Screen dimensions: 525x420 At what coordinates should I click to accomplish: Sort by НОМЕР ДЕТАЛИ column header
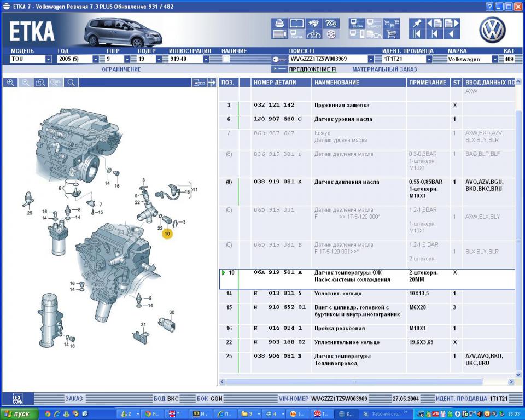click(x=281, y=83)
